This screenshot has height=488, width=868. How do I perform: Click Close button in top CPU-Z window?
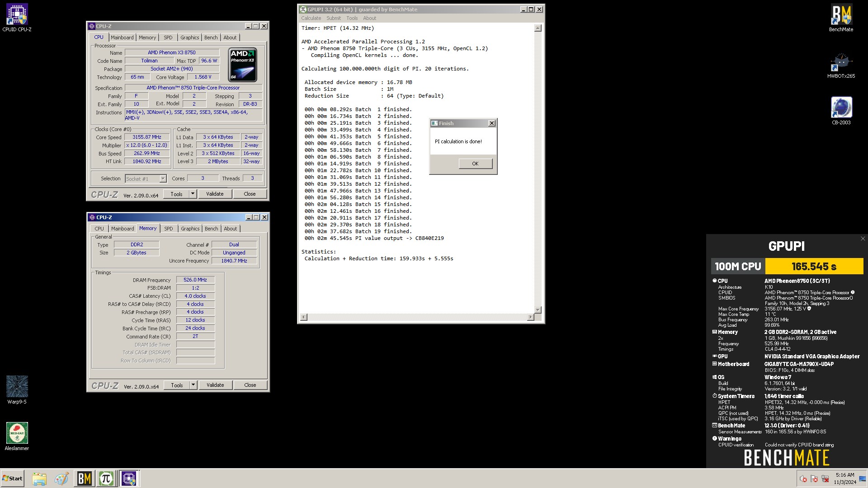pos(250,194)
